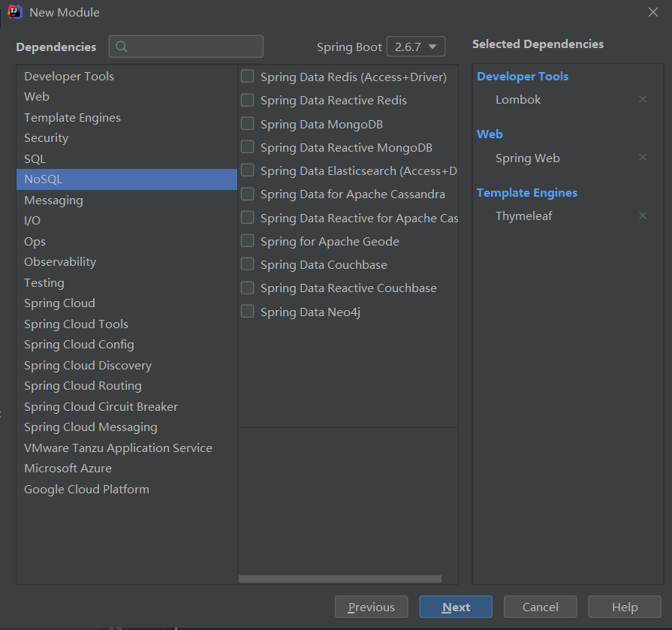Remove Spring Web from selected dependencies
Screen dimensions: 672x630
(643, 157)
